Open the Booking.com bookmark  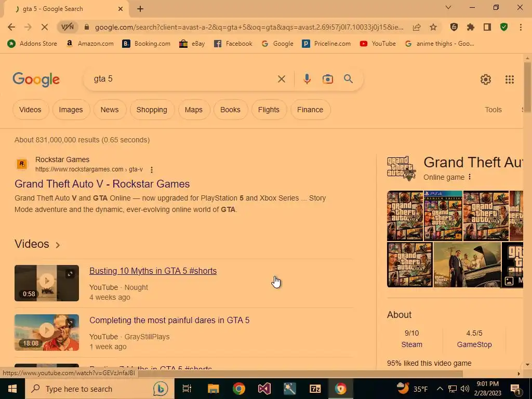146,44
